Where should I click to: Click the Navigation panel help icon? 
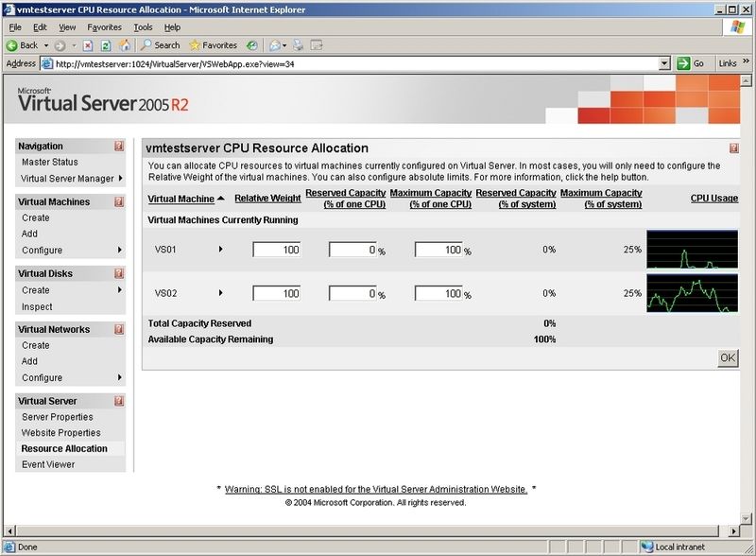click(x=119, y=147)
